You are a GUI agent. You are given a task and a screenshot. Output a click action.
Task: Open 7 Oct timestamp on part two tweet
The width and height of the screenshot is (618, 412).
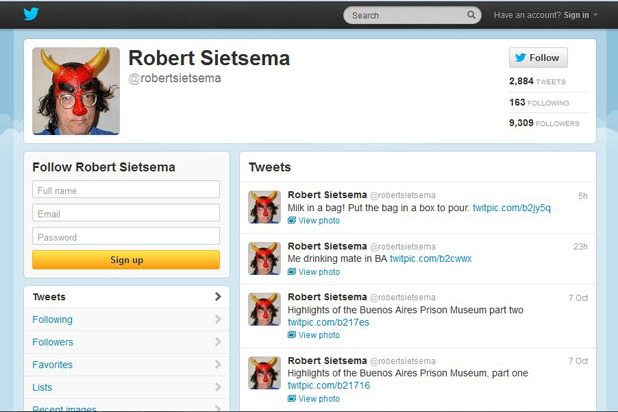[x=578, y=298]
